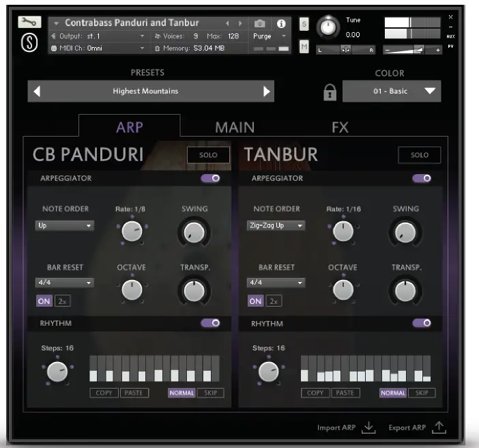Click CB Panduri Octave knob
479x448 pixels.
132,290
